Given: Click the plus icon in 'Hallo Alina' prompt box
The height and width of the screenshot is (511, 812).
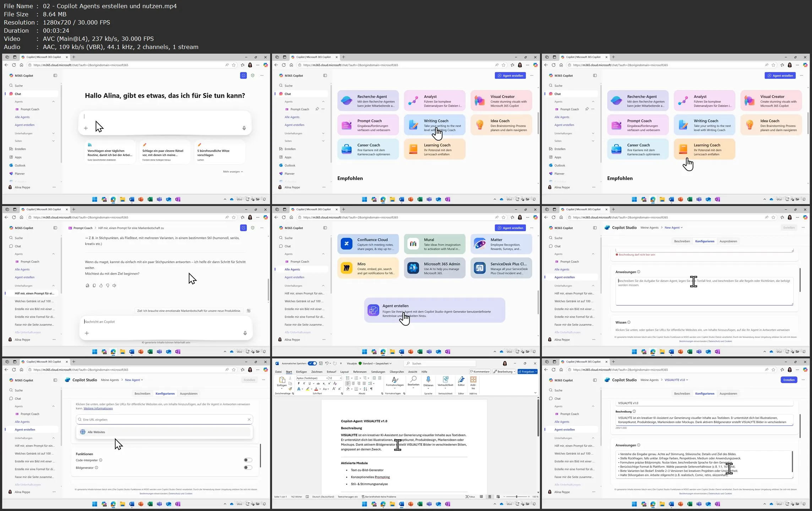Looking at the screenshot, I should (x=86, y=128).
